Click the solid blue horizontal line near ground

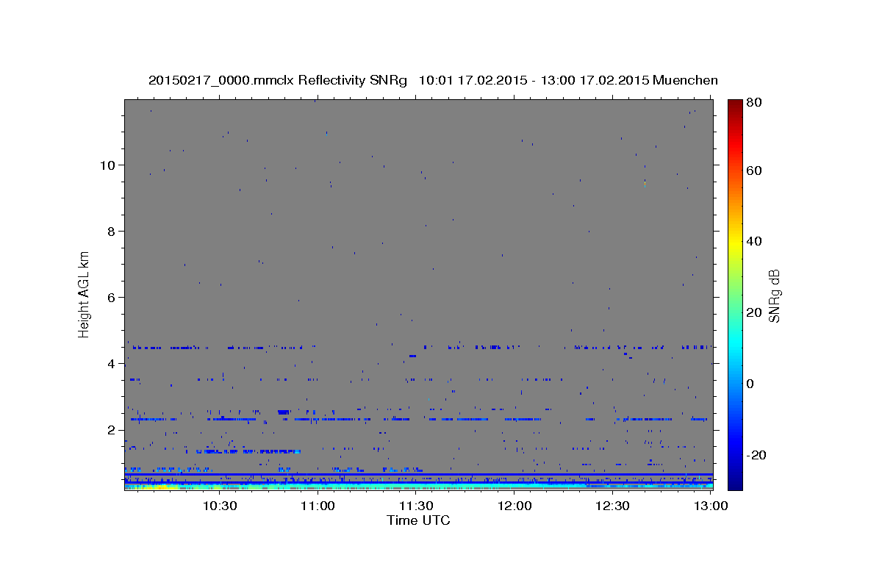(418, 475)
